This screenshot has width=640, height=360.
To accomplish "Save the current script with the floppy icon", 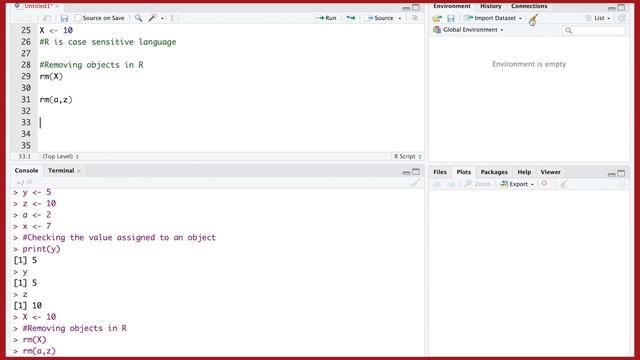I will (x=64, y=18).
